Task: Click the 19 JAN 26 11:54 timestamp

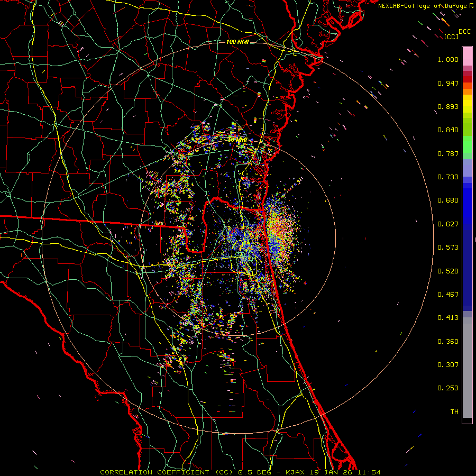Action: [345, 472]
